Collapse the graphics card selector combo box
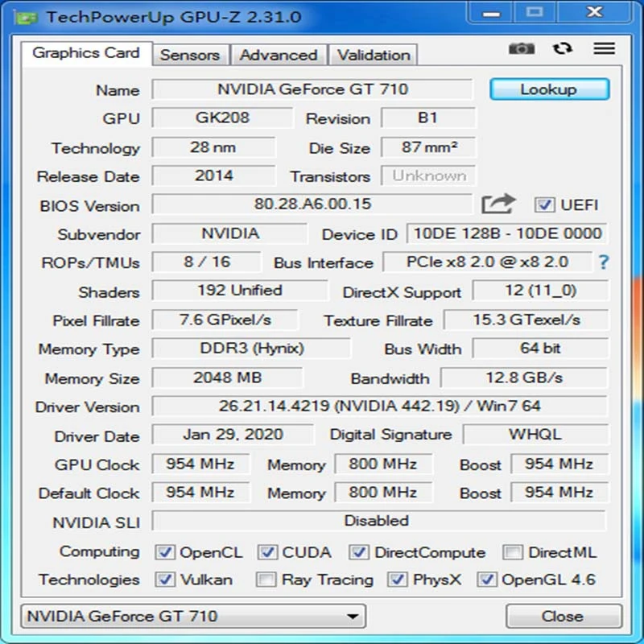The image size is (644, 644). coord(352,616)
